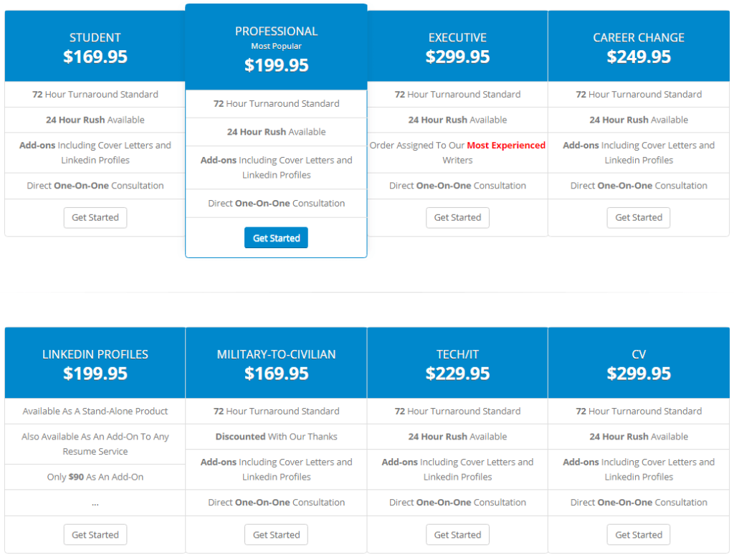
Task: Click Get Started under Executive plan
Action: (x=457, y=218)
